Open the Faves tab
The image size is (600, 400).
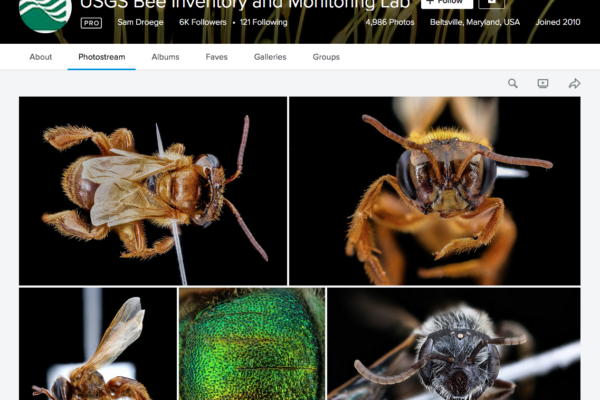coord(217,57)
